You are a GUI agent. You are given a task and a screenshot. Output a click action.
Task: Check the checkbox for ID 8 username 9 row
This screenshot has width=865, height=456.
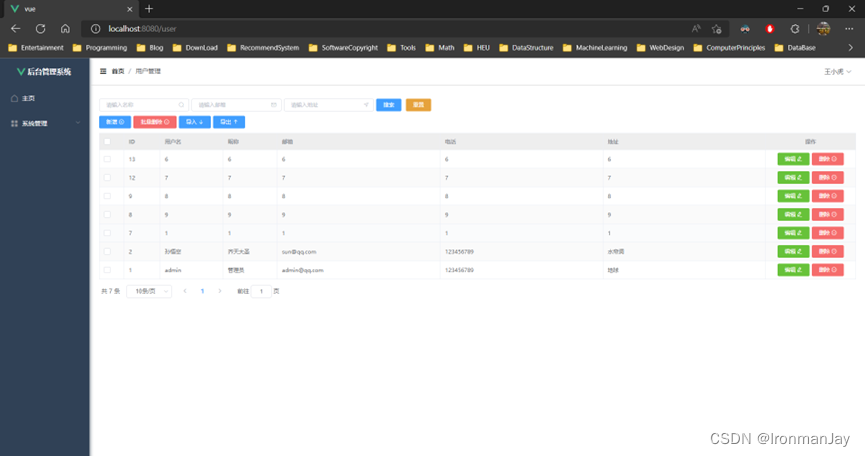(107, 214)
